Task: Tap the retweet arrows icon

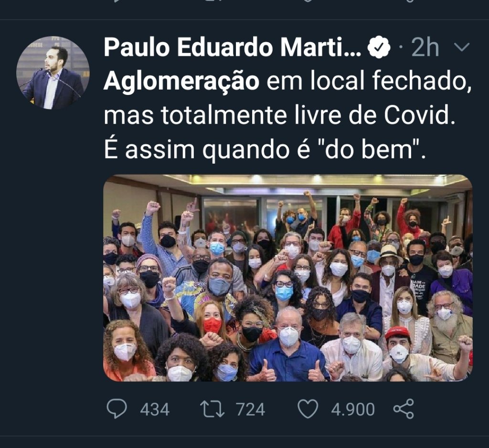Action: point(212,409)
